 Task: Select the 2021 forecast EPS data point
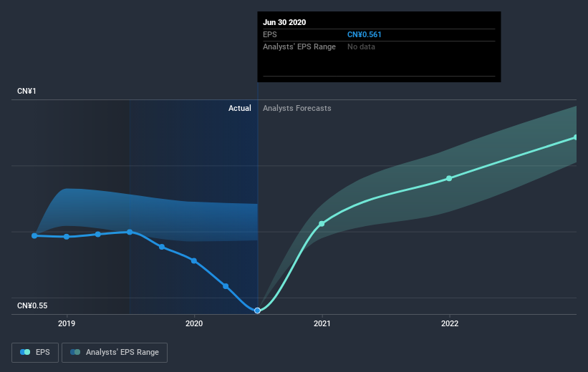[322, 224]
